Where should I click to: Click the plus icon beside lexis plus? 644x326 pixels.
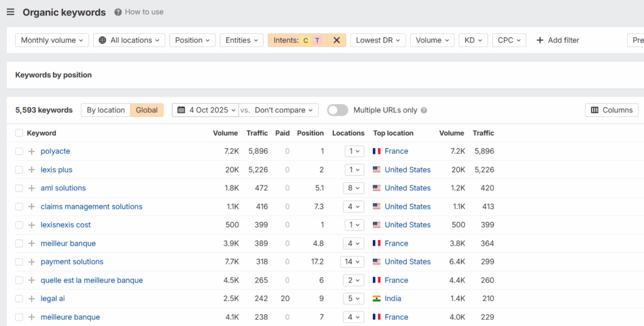point(31,170)
